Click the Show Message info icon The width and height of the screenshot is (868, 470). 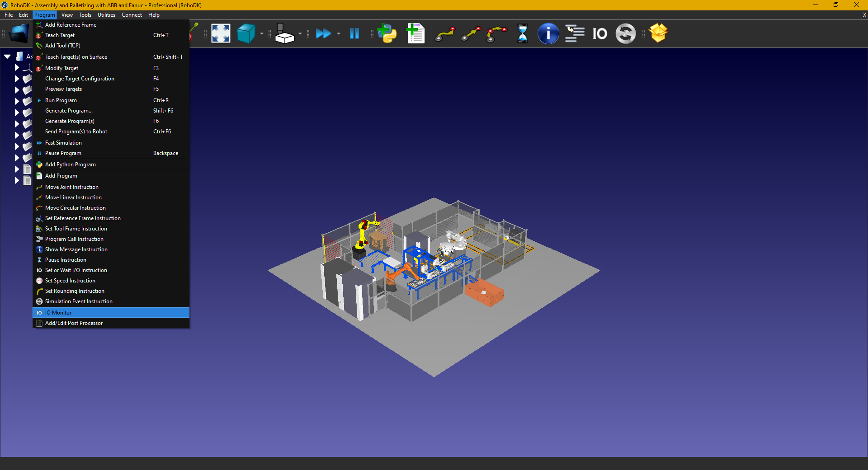click(548, 33)
